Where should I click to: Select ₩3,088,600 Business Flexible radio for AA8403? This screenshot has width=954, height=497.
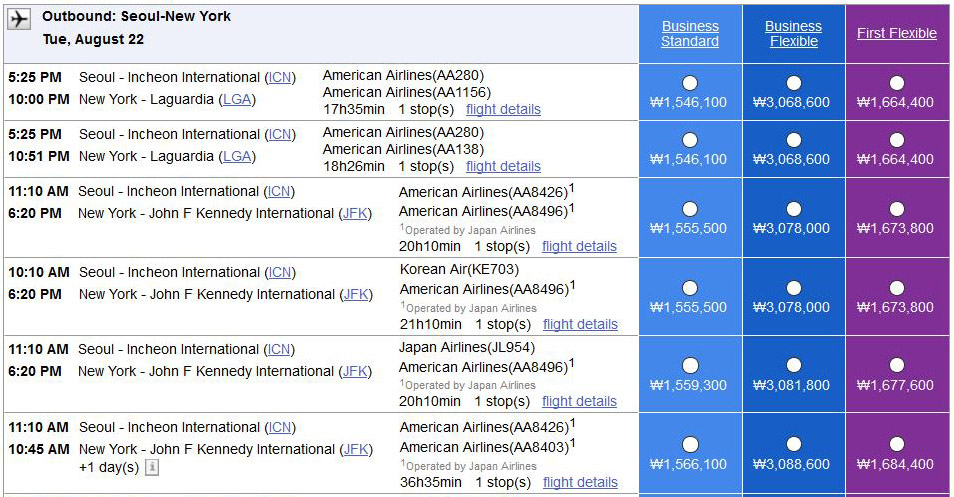click(793, 445)
